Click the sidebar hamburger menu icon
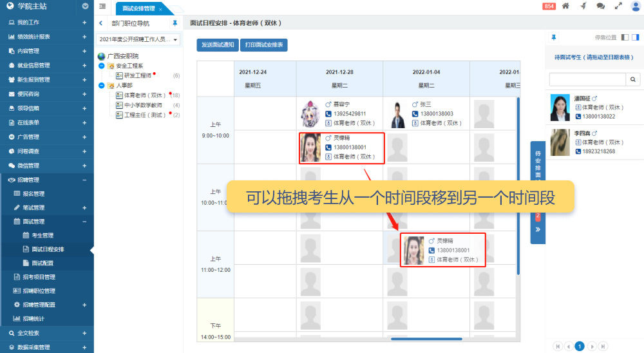The height and width of the screenshot is (353, 644). [x=103, y=6]
